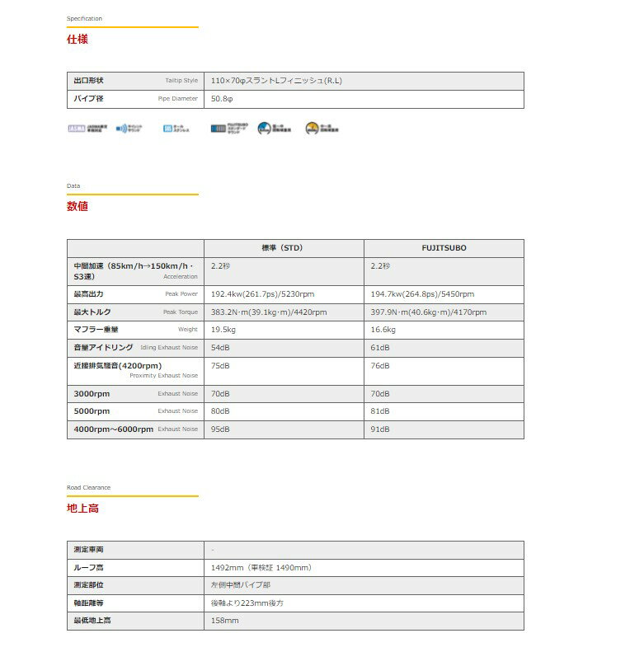Click the yellow circular gauge icon
644x666 pixels.
(x=312, y=129)
